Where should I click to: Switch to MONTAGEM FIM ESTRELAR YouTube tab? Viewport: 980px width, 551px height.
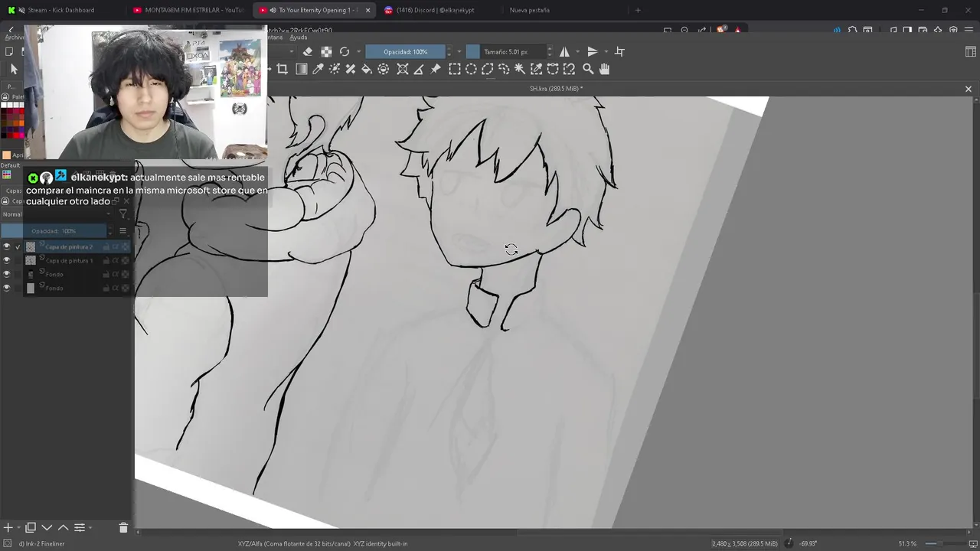click(188, 10)
